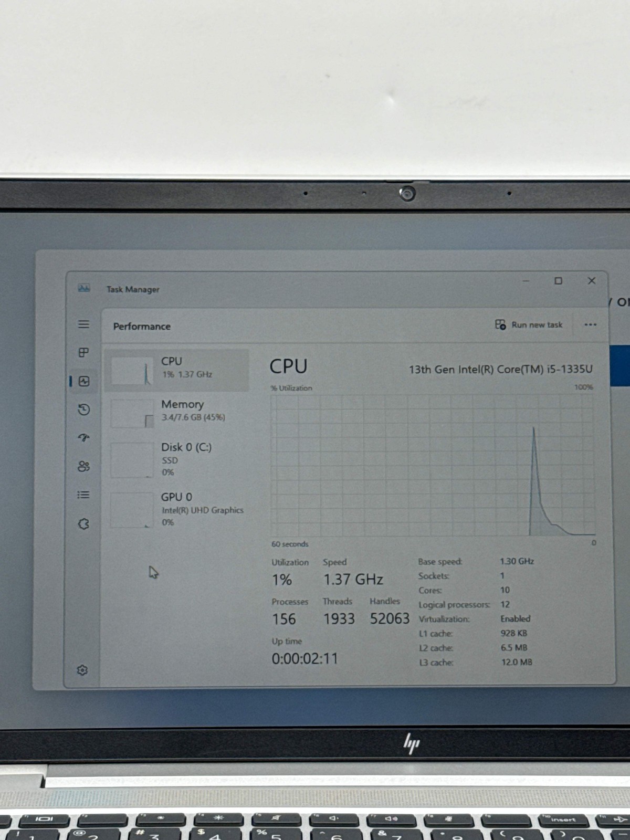The width and height of the screenshot is (630, 840).
Task: Click the L2 cache 6.5 MB value
Action: tap(513, 647)
